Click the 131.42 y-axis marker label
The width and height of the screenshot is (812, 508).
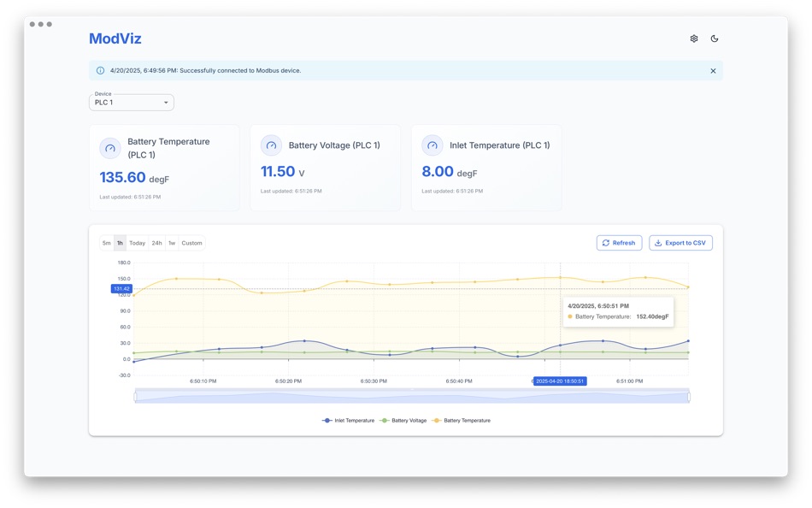pyautogui.click(x=121, y=289)
